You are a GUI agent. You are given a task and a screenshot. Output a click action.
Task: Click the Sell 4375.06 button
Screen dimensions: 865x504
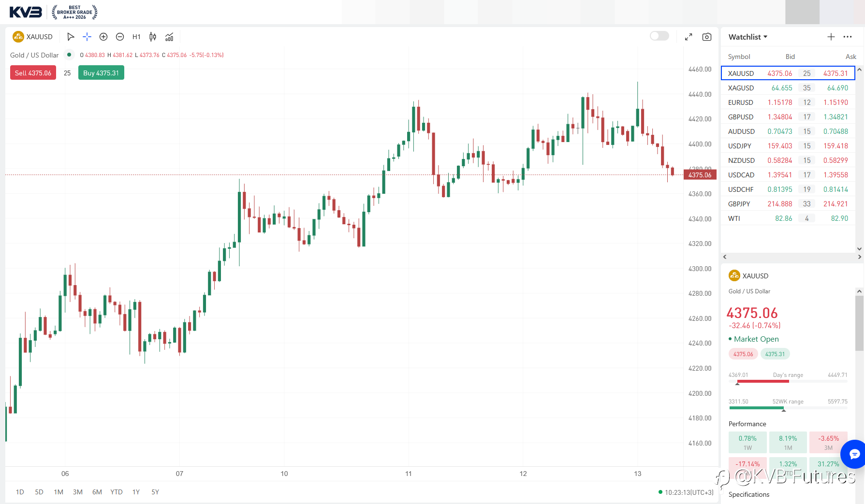[x=33, y=73]
